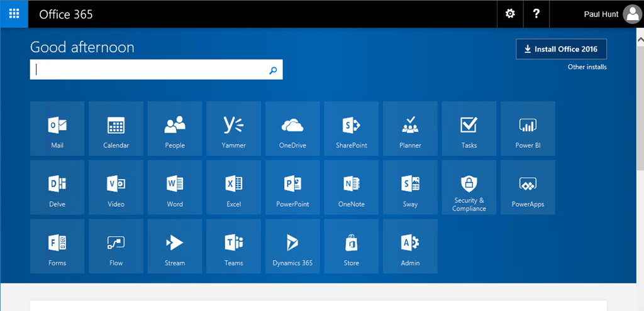
Task: Follow the Other installs link
Action: coord(587,67)
